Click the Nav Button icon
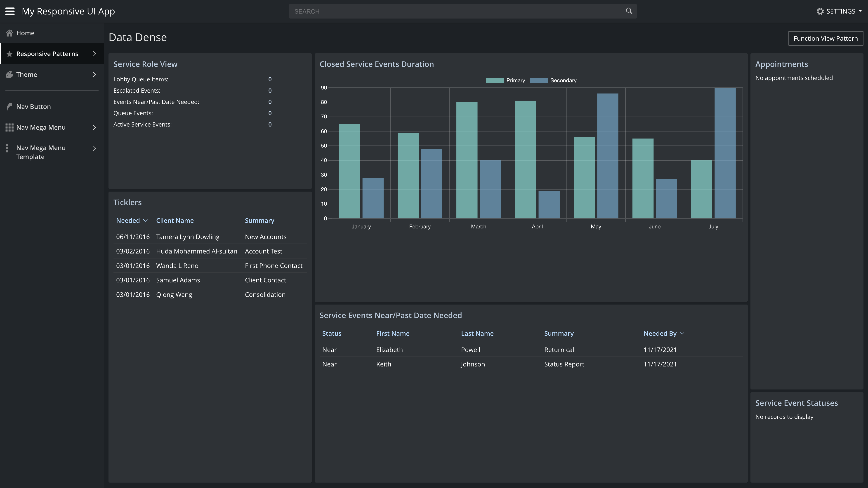The image size is (868, 488). pyautogui.click(x=9, y=106)
